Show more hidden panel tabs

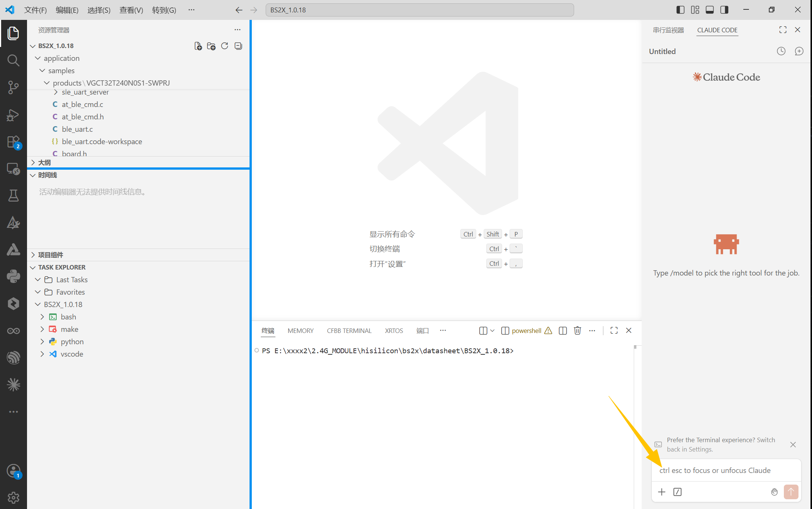(443, 330)
